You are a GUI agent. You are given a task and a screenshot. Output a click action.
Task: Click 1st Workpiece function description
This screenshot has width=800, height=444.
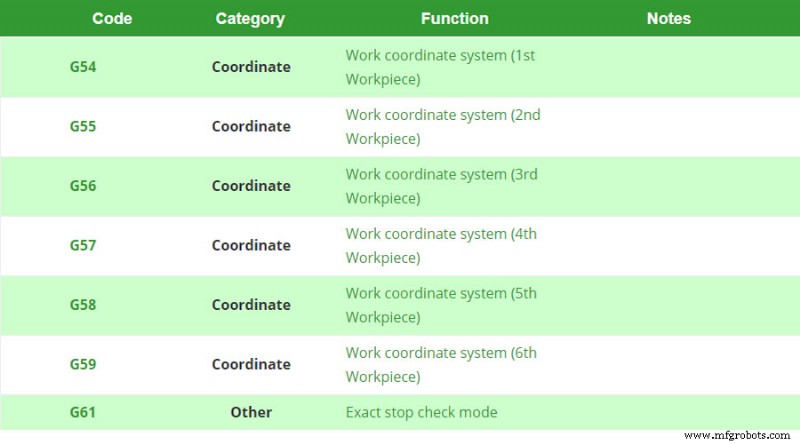(x=440, y=67)
